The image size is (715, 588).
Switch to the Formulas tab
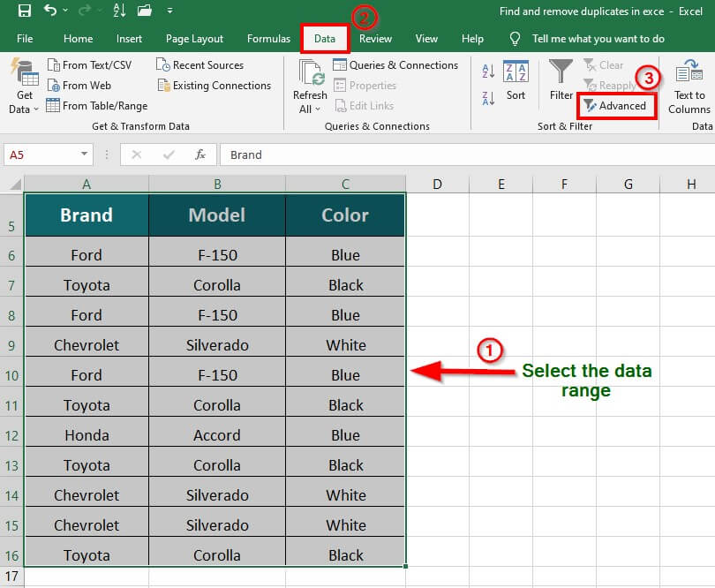pos(268,39)
